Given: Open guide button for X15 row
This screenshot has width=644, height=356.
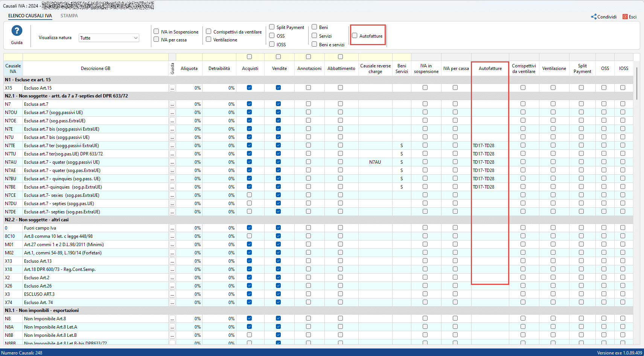Looking at the screenshot, I should click(172, 88).
